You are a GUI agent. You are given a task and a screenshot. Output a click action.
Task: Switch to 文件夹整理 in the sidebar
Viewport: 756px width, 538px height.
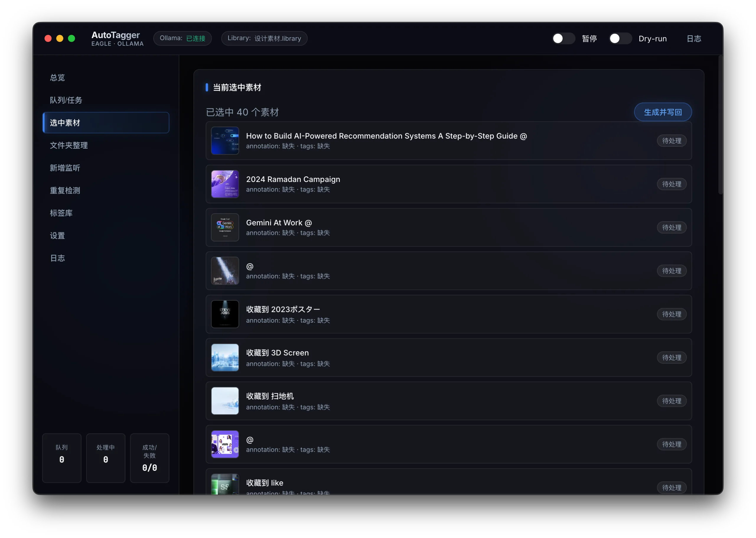click(x=69, y=145)
